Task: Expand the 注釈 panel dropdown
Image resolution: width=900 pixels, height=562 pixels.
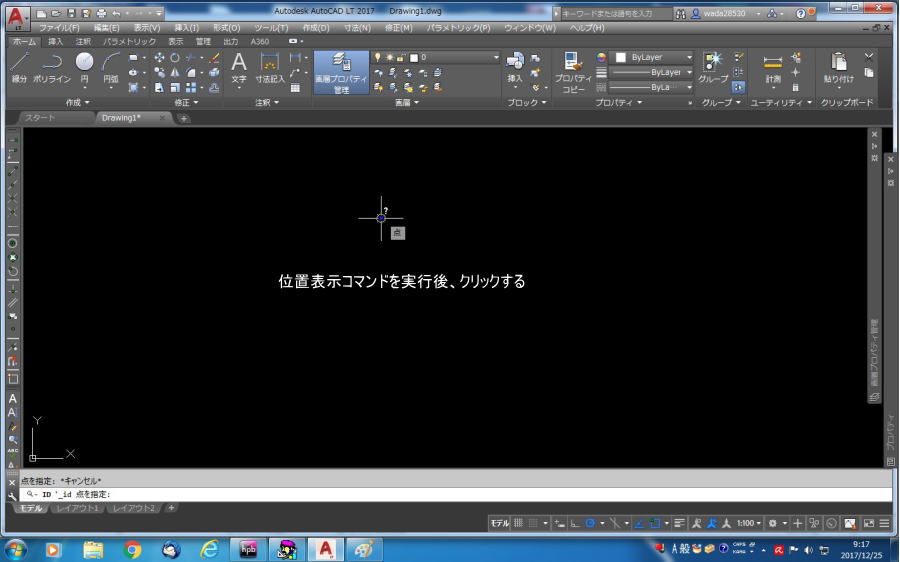Action: (x=266, y=102)
